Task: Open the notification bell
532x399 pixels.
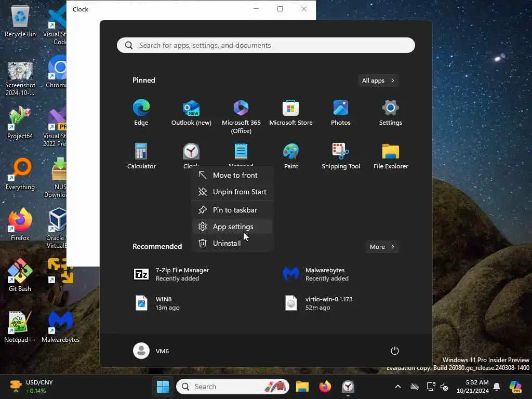Action: coord(497,387)
